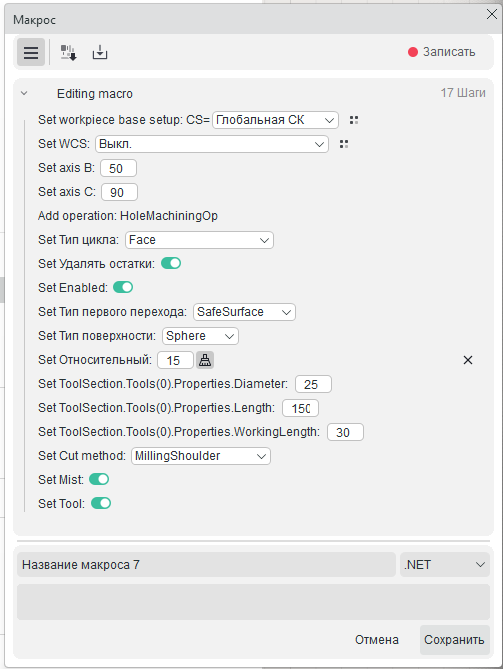Click grid-dots icon beside Set WCS dropdown
Viewport: 503px width, 669px height.
344,144
